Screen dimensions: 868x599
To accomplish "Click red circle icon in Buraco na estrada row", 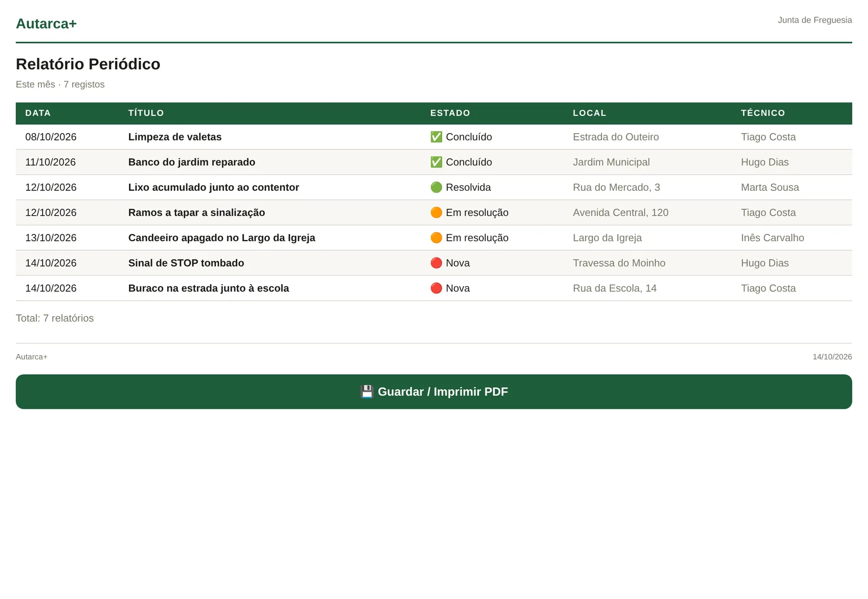I will click(436, 288).
